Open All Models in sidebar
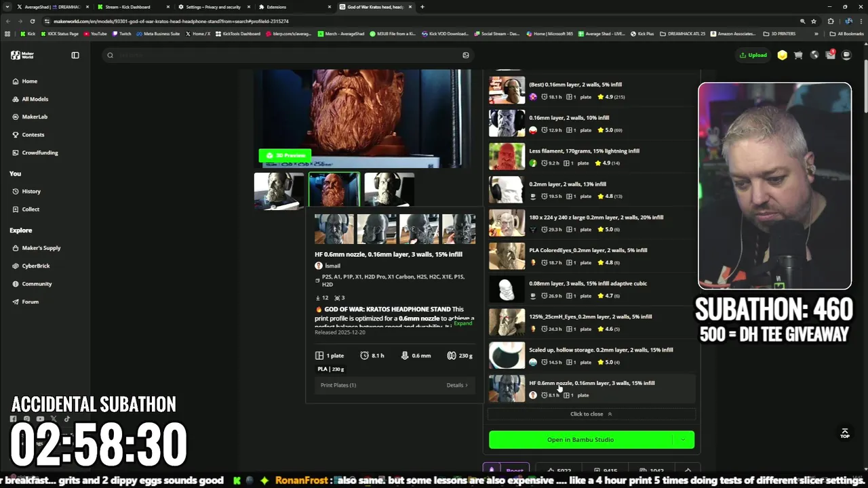Viewport: 868px width, 488px height. coord(35,99)
